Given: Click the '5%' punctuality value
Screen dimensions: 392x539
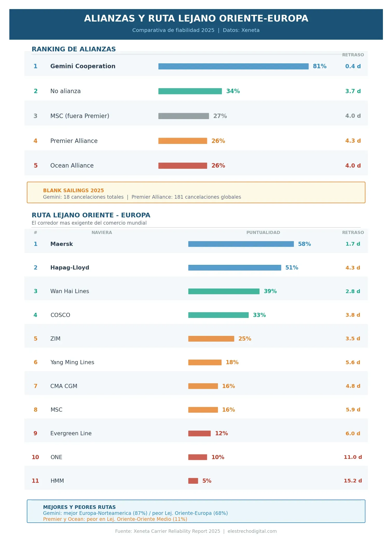Looking at the screenshot, I should point(207,481).
